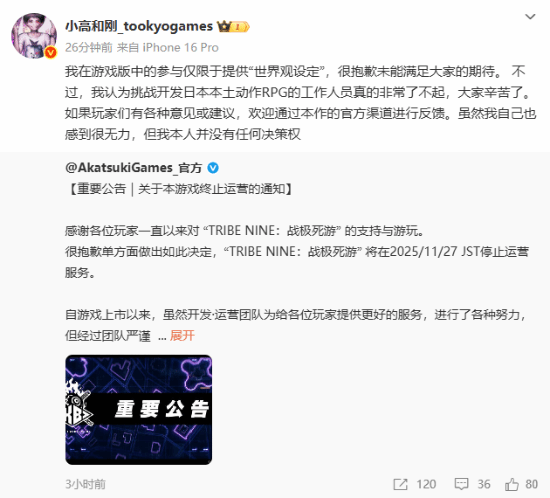Open the post options chevron menu
The image size is (550, 498).
(530, 16)
